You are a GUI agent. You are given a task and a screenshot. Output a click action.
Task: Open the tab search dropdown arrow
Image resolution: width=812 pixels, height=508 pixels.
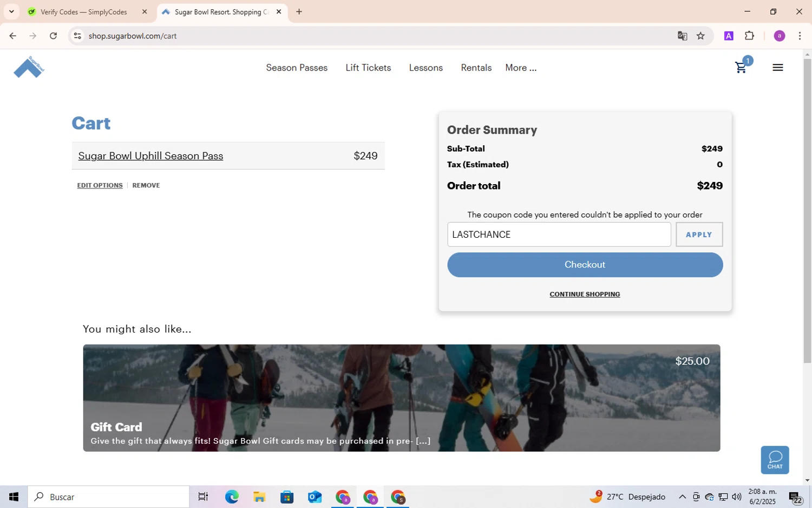pos(11,11)
